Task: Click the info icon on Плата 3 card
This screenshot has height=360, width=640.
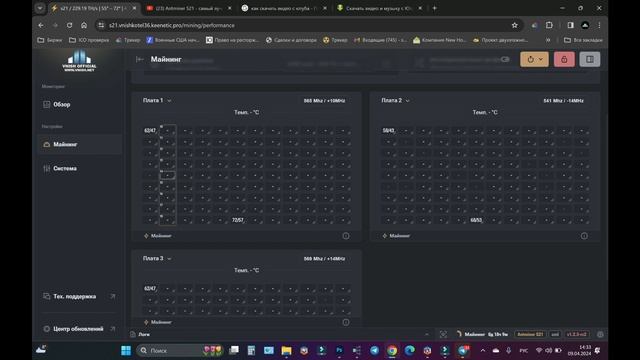Action: [x=346, y=322]
